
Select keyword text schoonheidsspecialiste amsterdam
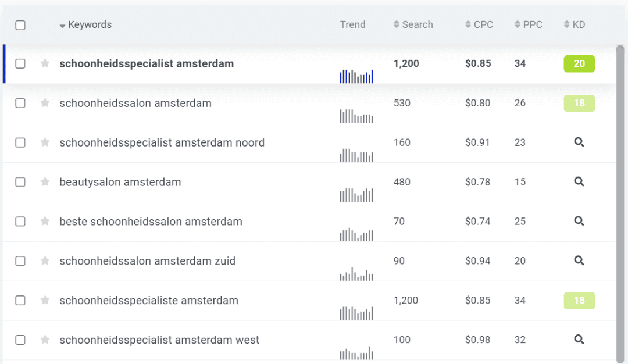(149, 301)
